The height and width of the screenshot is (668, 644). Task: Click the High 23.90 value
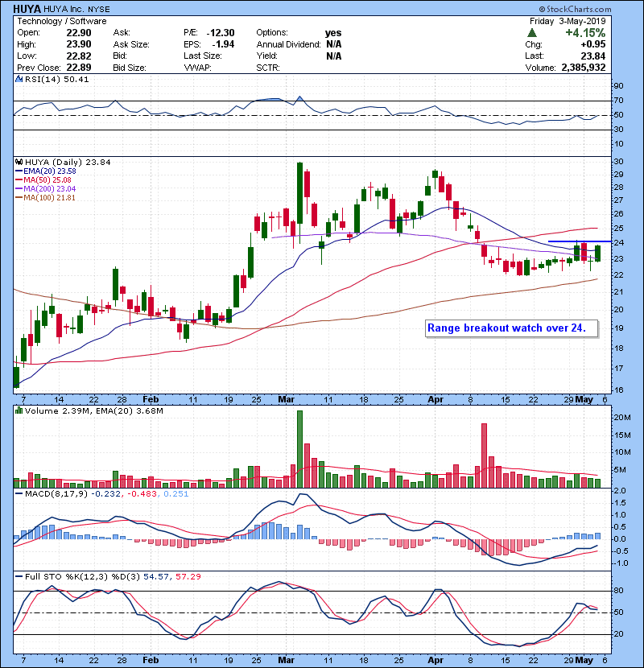79,44
